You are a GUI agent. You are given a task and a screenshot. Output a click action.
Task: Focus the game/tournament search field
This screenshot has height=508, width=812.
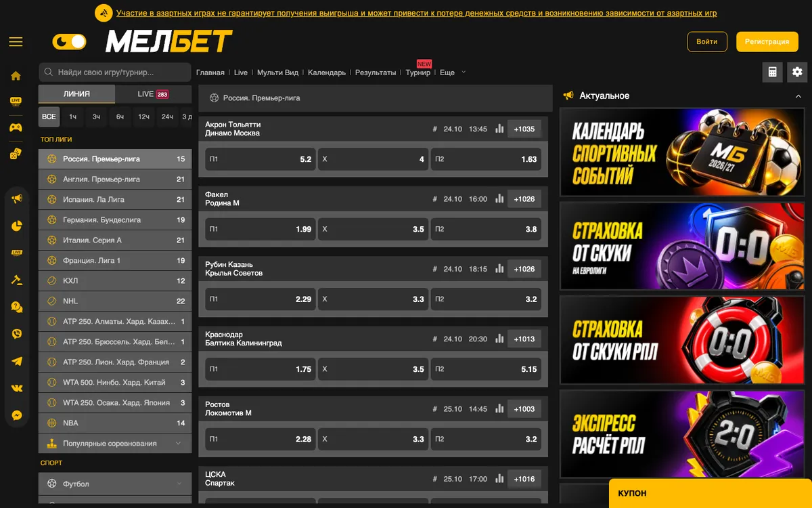click(115, 72)
